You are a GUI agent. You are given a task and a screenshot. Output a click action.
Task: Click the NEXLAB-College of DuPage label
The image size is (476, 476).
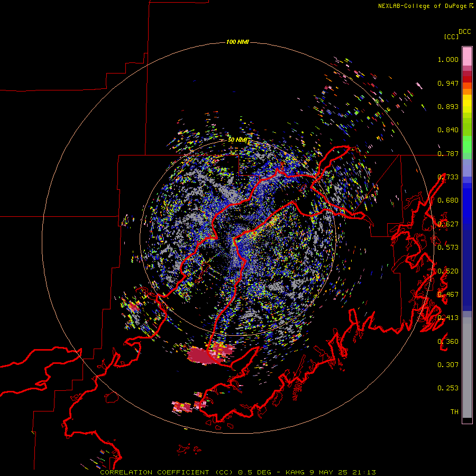[x=425, y=6]
